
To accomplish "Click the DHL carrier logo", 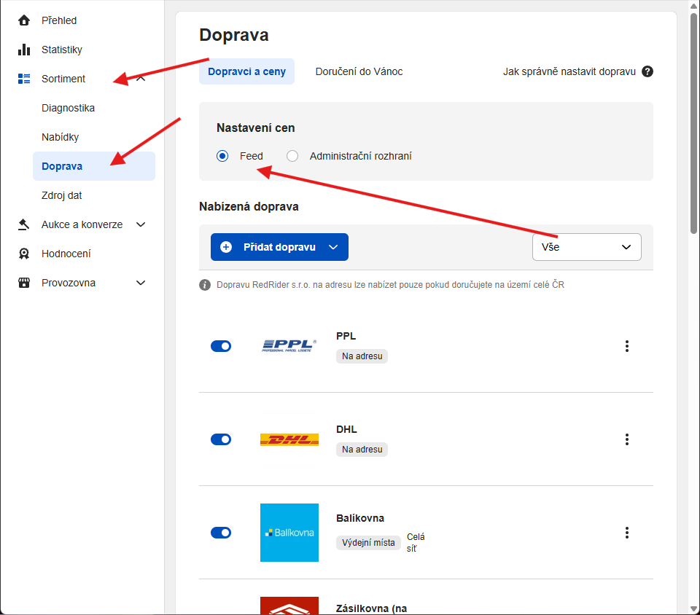I will pyautogui.click(x=289, y=439).
